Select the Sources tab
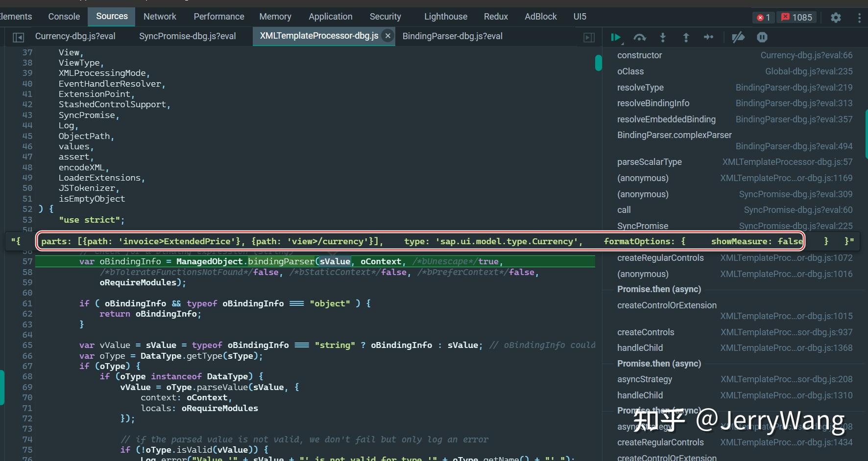Viewport: 868px width, 461px height. point(112,16)
